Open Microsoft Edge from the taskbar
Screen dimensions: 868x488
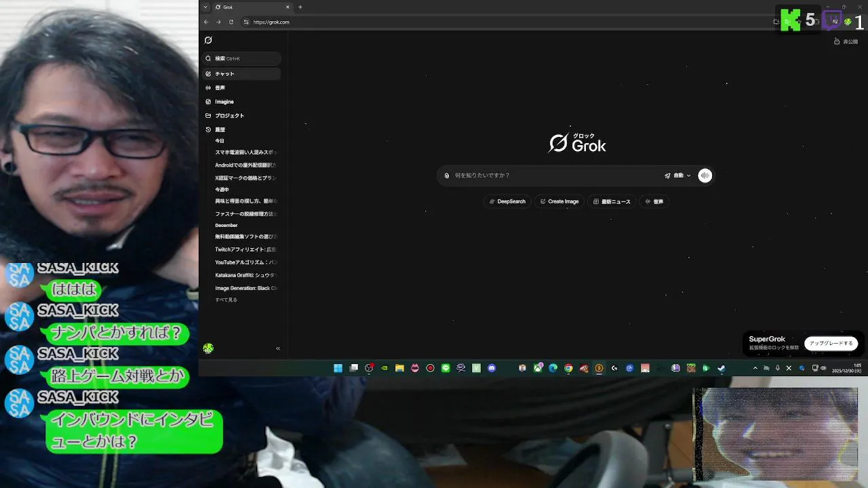click(x=553, y=368)
